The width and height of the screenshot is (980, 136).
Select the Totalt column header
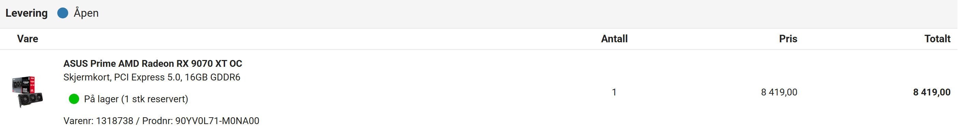(x=937, y=39)
